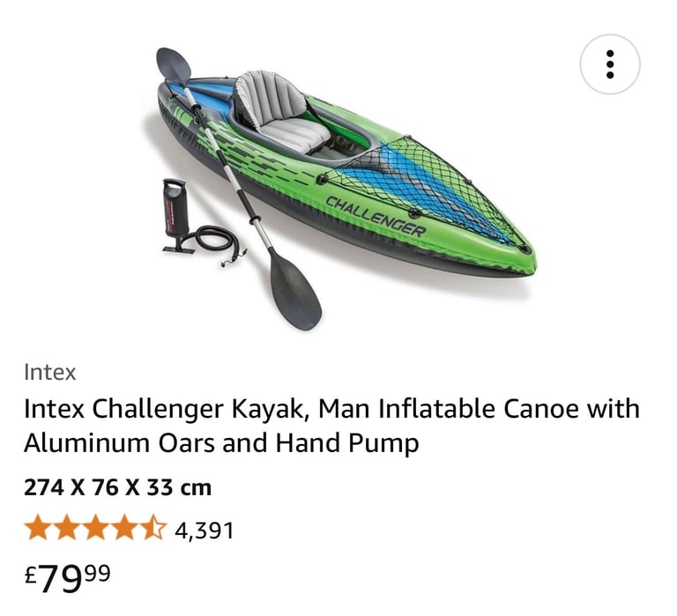View the 4,391 customer reviews
Viewport: 677px width, 616px height.
pyautogui.click(x=204, y=531)
